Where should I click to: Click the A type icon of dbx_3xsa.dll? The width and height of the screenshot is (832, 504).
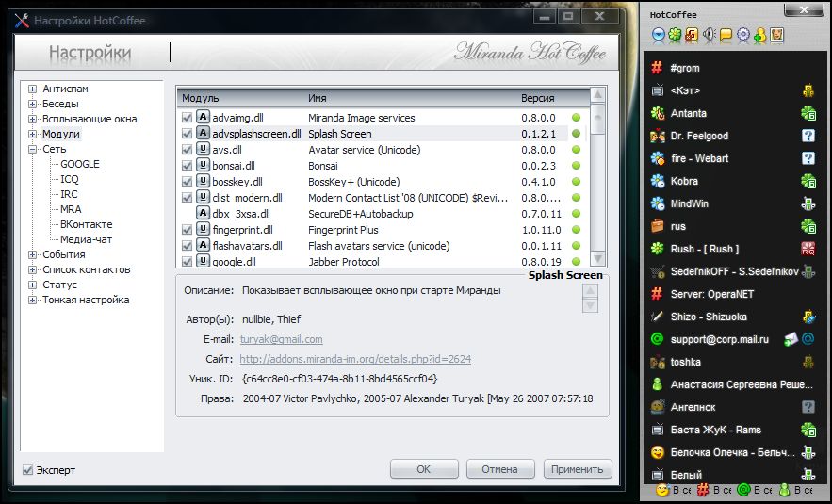click(203, 213)
